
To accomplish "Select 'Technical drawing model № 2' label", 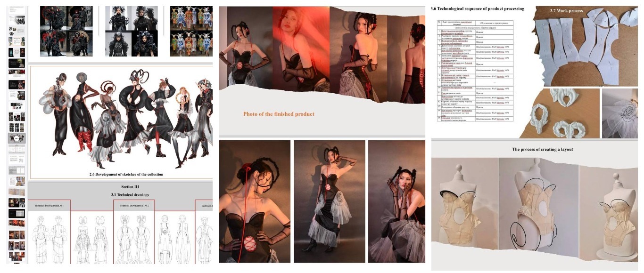I will click(x=134, y=206).
